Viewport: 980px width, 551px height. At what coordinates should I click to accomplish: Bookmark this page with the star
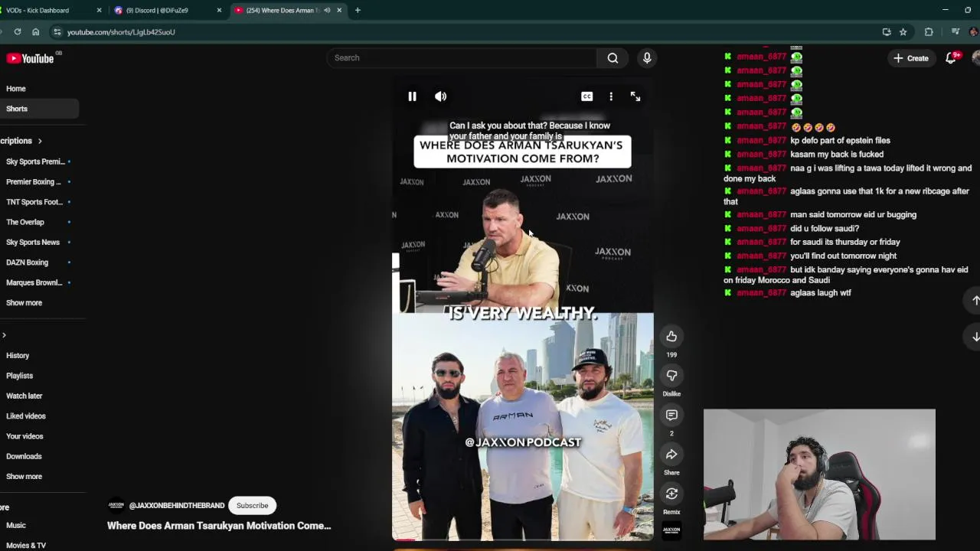coord(903,32)
